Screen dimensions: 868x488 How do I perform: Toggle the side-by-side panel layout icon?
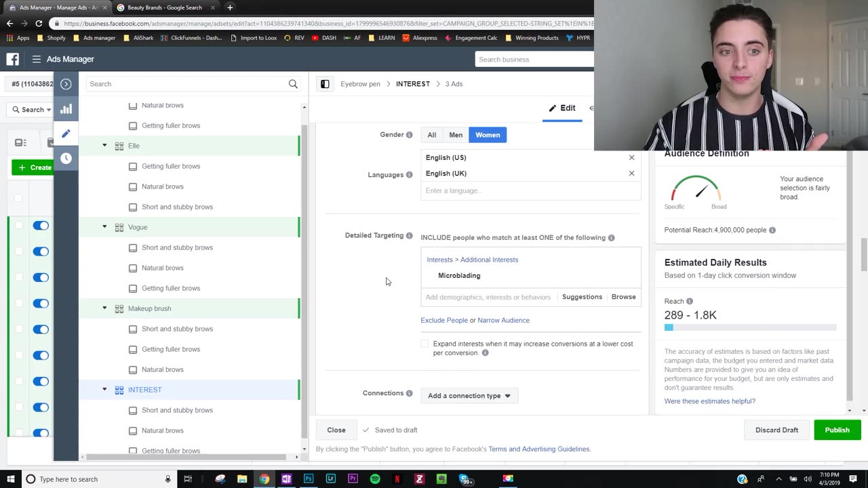click(325, 84)
